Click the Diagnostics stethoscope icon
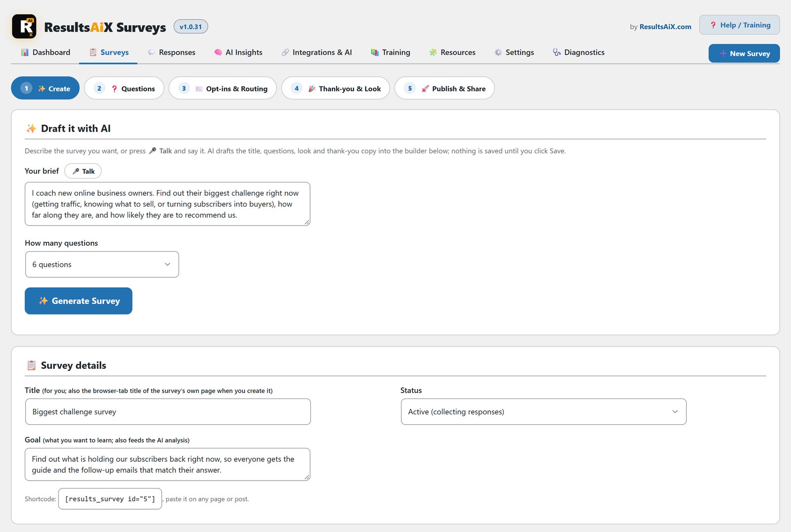Screen dimensions: 791x532 coord(557,52)
